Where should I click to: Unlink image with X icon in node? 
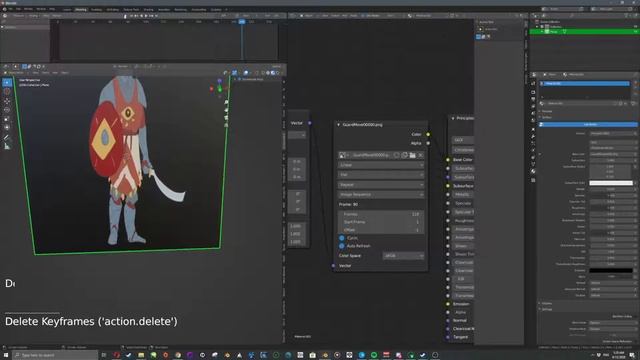coord(420,155)
